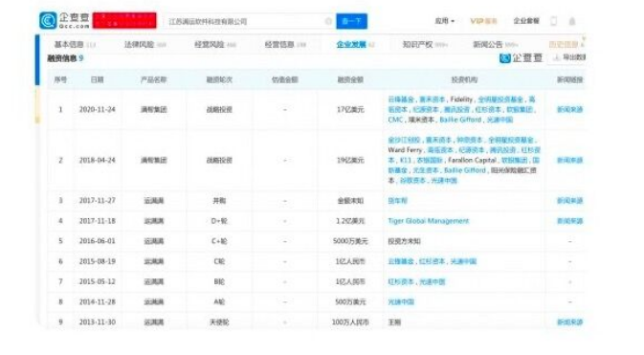The height and width of the screenshot is (355, 644).
Task: Select the D+轮 round cell
Action: click(x=219, y=221)
